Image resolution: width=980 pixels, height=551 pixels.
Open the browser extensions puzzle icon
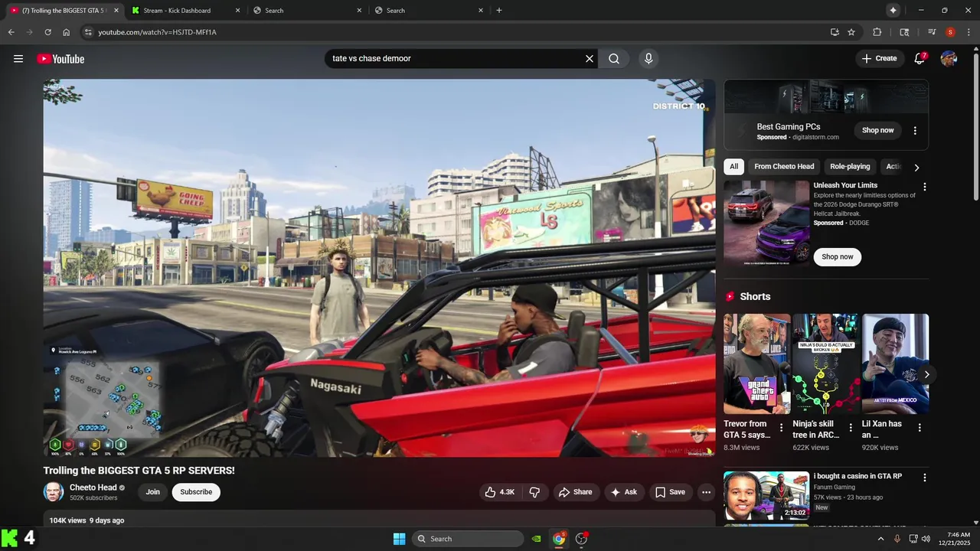pyautogui.click(x=877, y=32)
